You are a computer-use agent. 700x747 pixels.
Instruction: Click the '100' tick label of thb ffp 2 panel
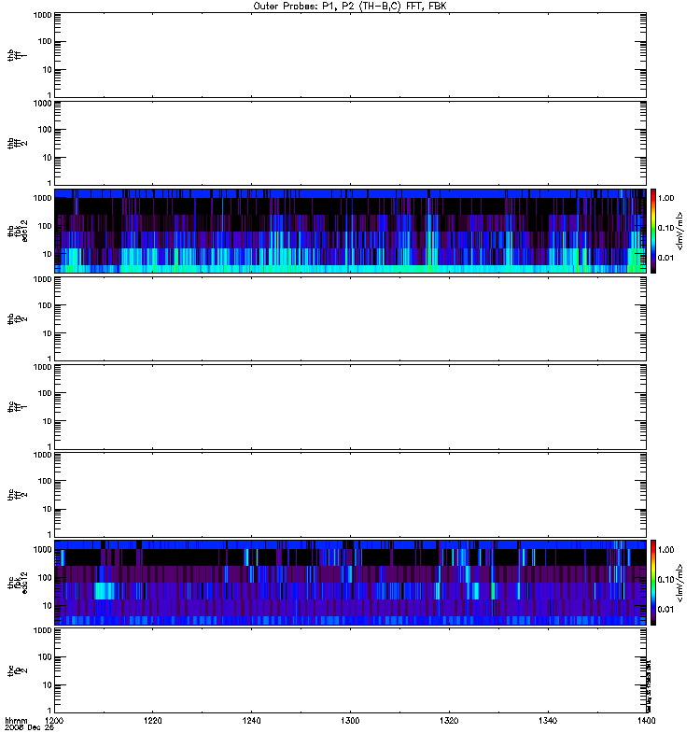click(x=45, y=305)
